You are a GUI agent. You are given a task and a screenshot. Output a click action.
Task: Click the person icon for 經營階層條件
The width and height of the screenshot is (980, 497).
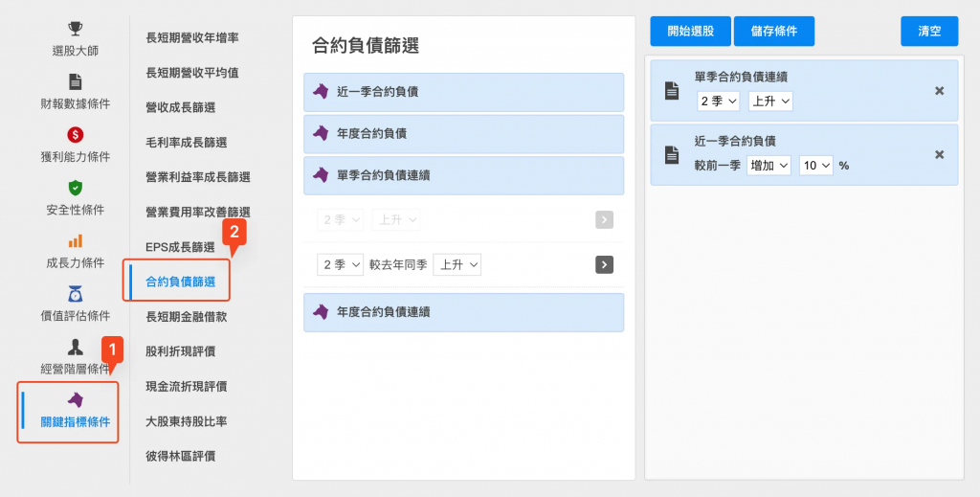point(75,346)
